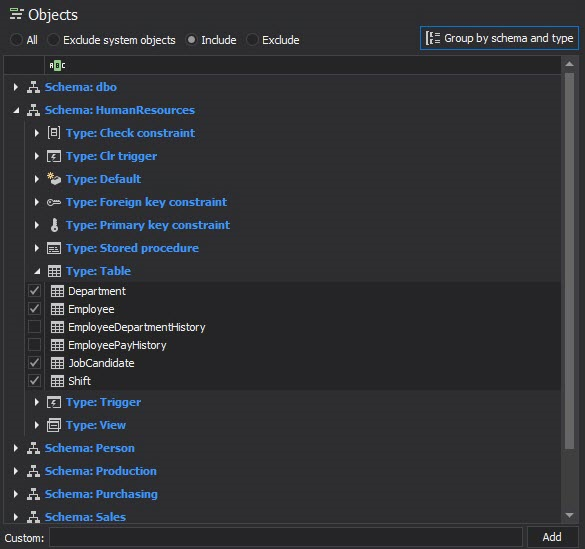Click the Stored procedure type icon

54,248
